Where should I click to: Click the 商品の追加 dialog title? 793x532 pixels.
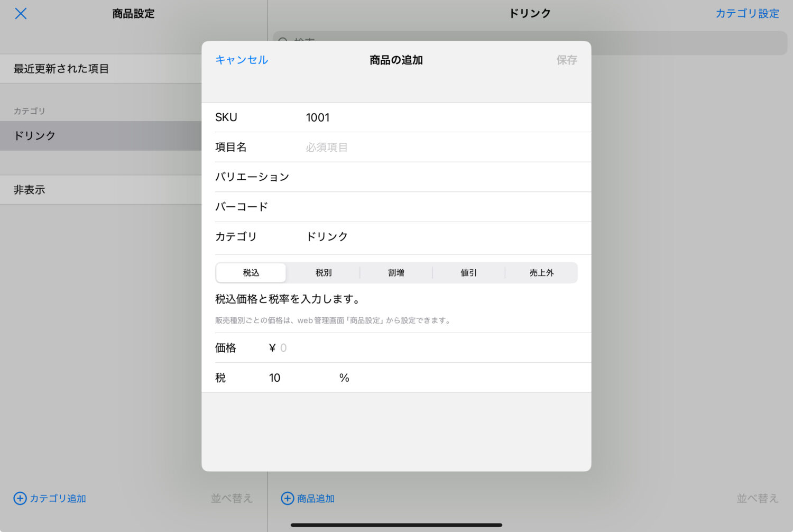click(396, 60)
